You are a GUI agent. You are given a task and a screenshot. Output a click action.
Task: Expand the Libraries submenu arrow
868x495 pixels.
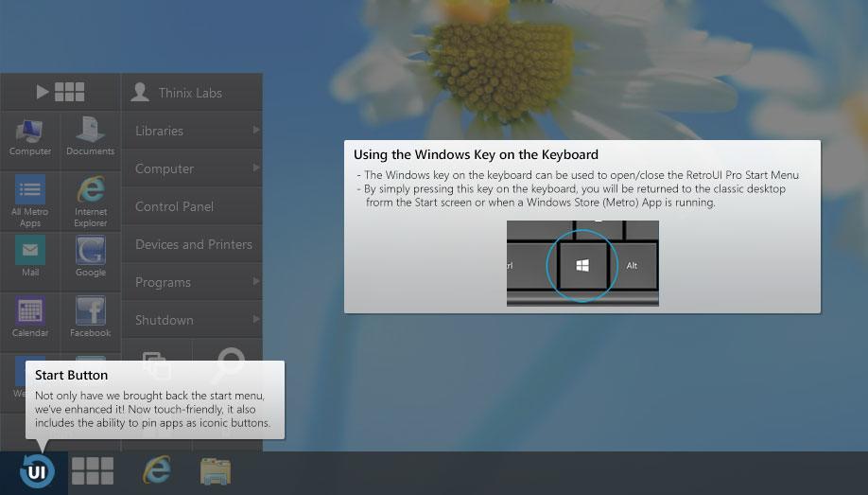[255, 130]
